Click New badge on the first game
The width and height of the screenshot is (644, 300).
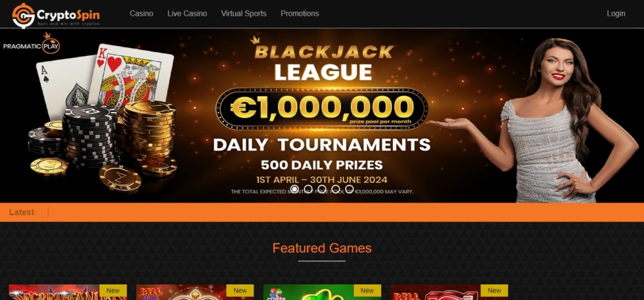[x=113, y=291]
